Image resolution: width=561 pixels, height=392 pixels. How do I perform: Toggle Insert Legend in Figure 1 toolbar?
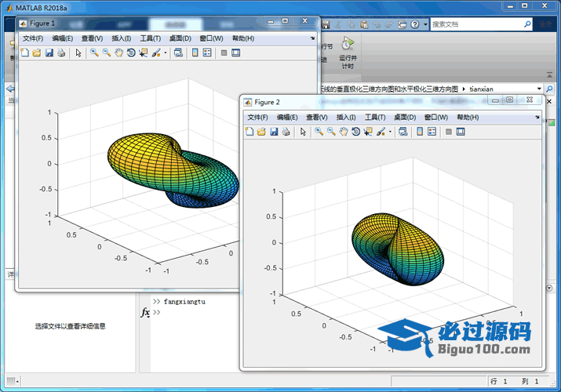(206, 53)
